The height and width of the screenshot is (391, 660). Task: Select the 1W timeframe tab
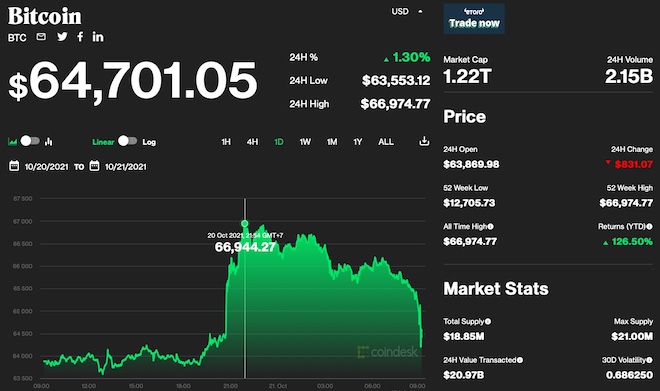click(305, 142)
